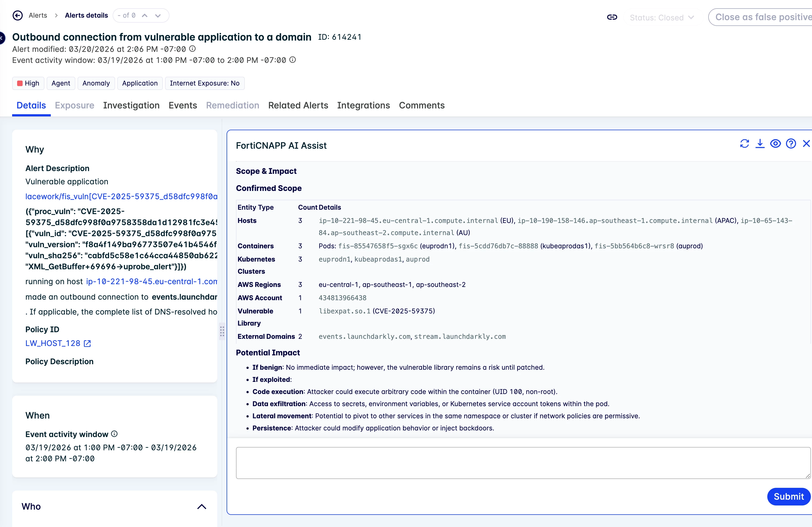
Task: Click the info icon beside Alert modified
Action: point(192,49)
